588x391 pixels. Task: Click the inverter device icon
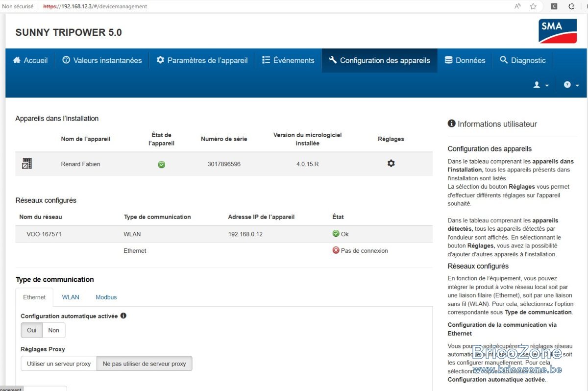coord(27,164)
